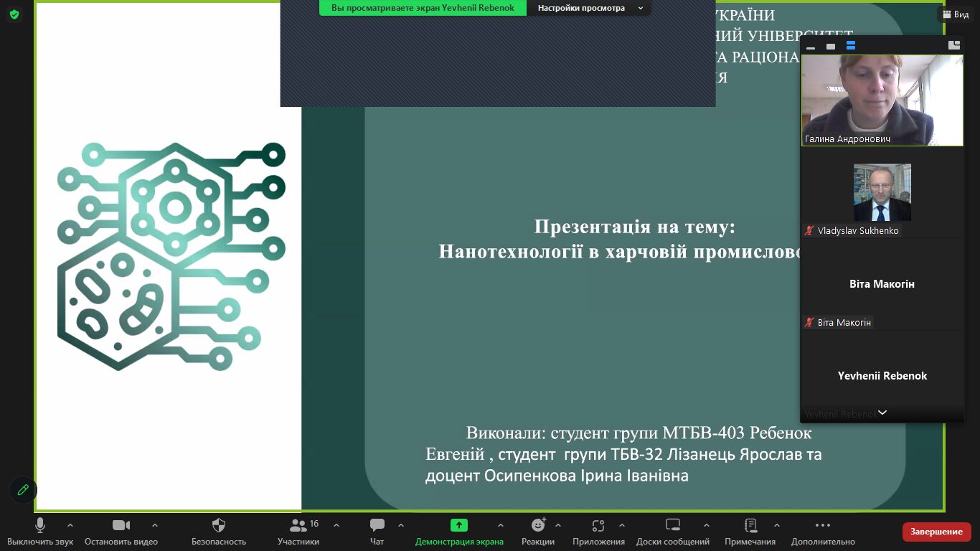The height and width of the screenshot is (551, 980).
Task: Open the Чат chat panel
Action: [x=377, y=531]
